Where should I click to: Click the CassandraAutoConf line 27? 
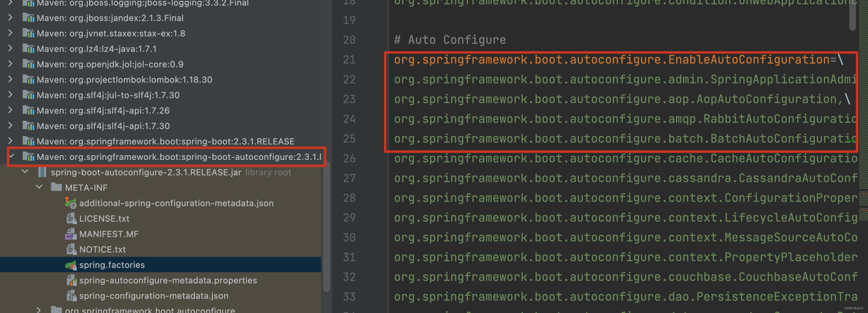coord(625,178)
